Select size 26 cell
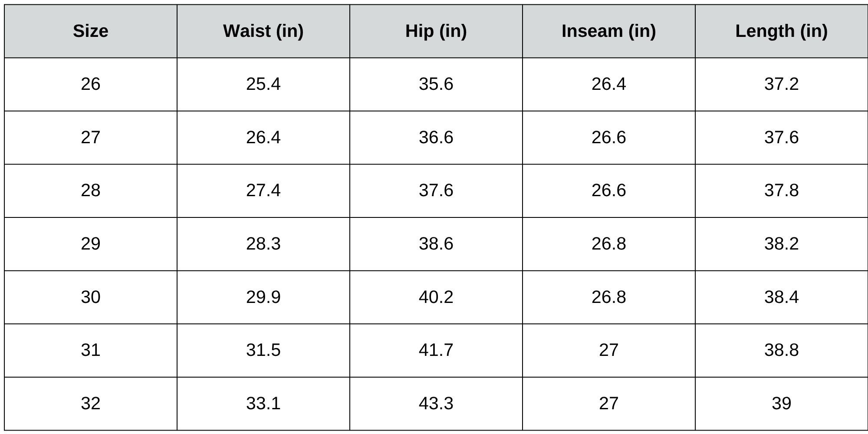The height and width of the screenshot is (434, 868). pos(90,84)
